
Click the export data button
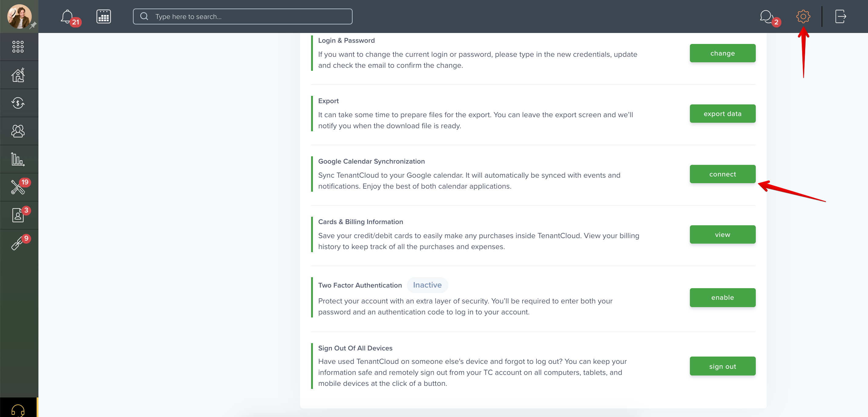723,114
